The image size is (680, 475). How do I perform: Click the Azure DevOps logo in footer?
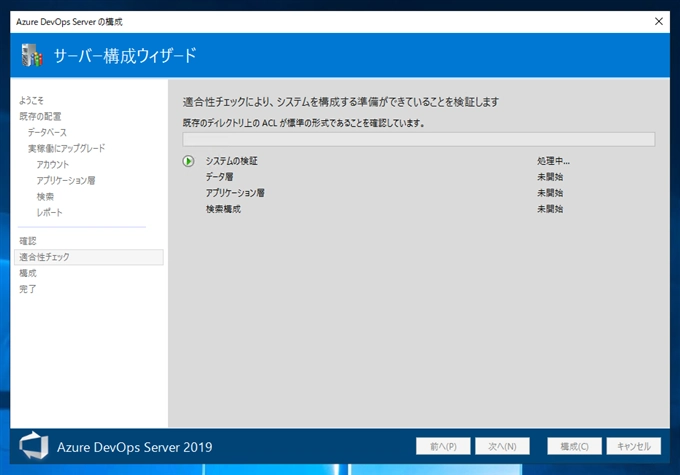pos(33,446)
